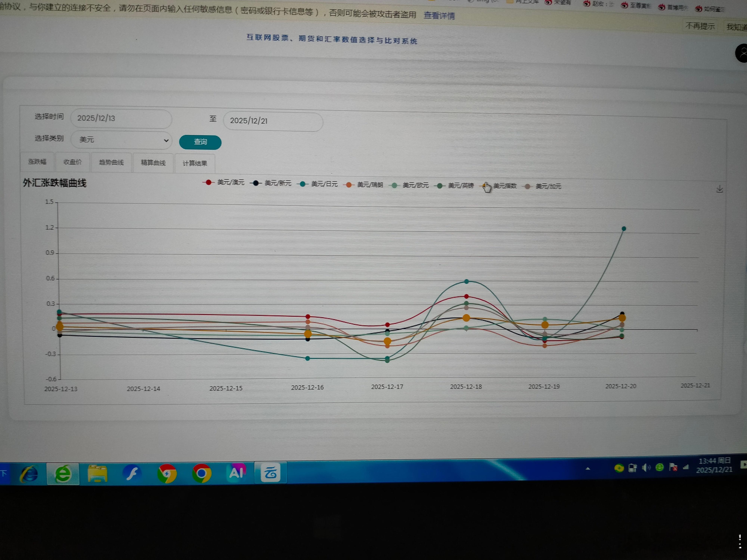Click the 查询 button

click(200, 142)
